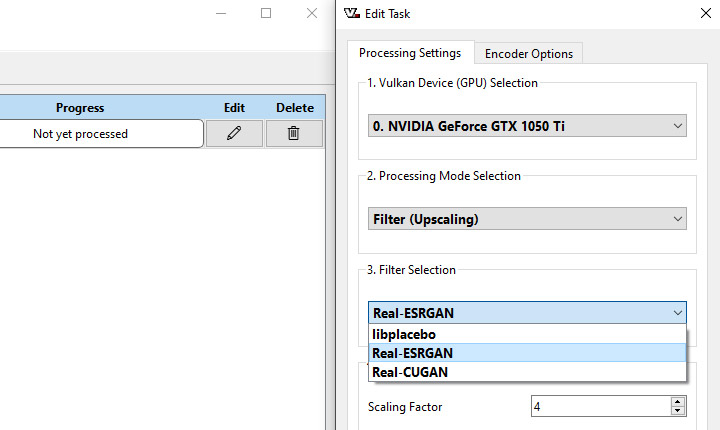720x430 pixels.
Task: Click the Progress column header
Action: (80, 108)
